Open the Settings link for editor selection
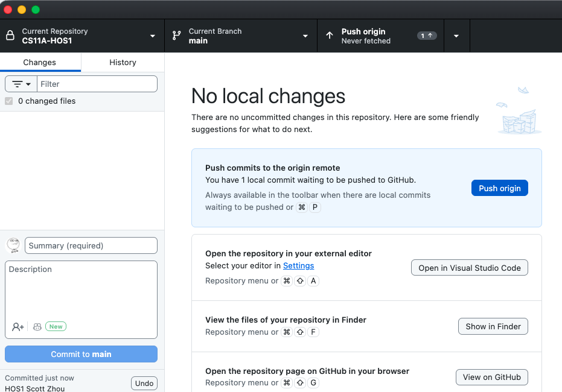Screen dimensions: 562x392 (x=298, y=265)
